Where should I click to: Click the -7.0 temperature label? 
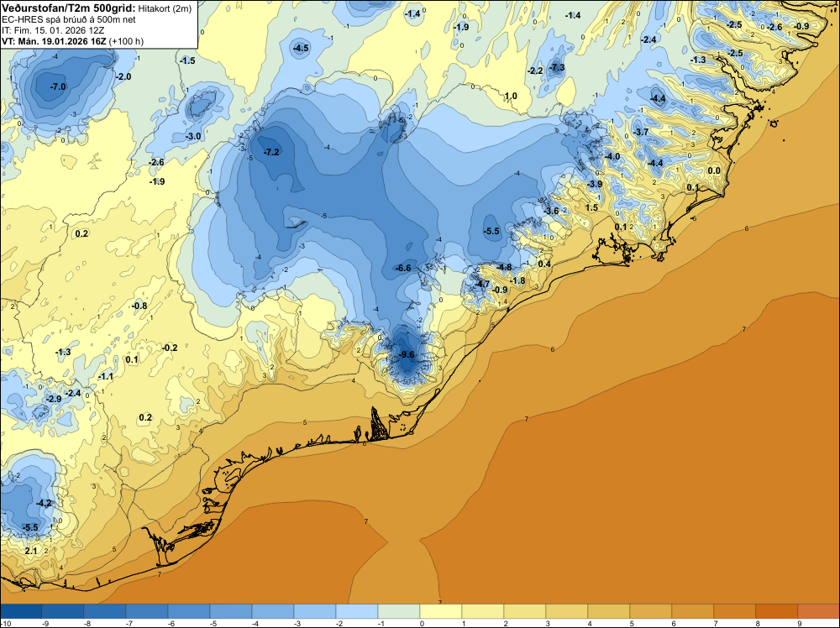57,86
